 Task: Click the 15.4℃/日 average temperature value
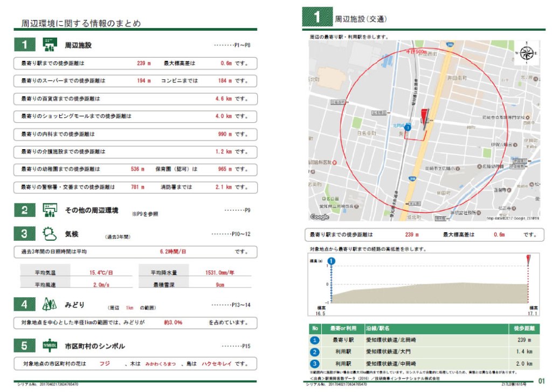[101, 272]
